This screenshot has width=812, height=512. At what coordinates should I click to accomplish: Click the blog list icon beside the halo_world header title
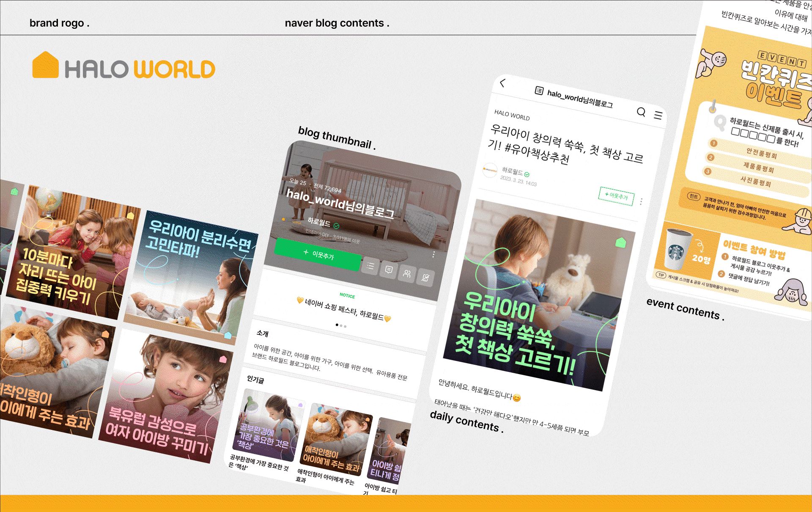(539, 90)
